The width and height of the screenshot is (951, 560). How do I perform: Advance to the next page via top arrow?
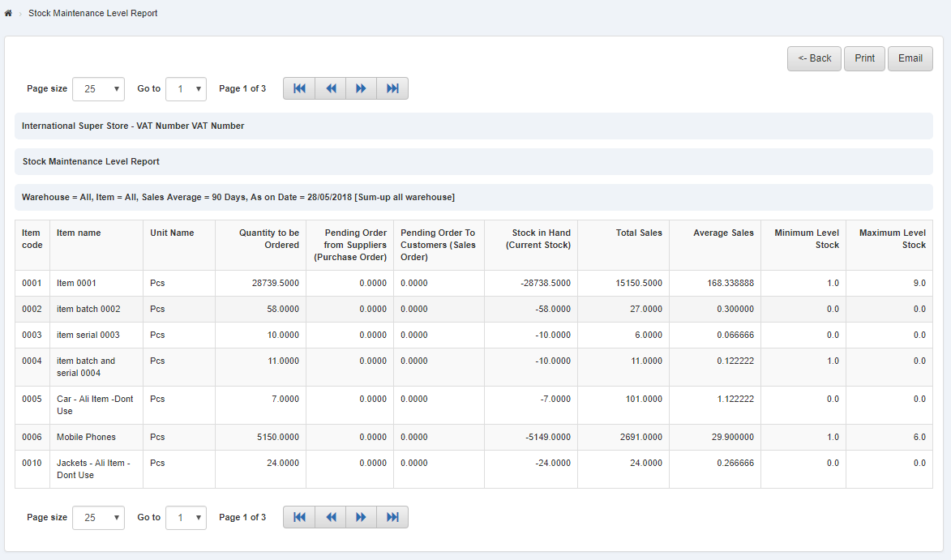[x=361, y=88]
